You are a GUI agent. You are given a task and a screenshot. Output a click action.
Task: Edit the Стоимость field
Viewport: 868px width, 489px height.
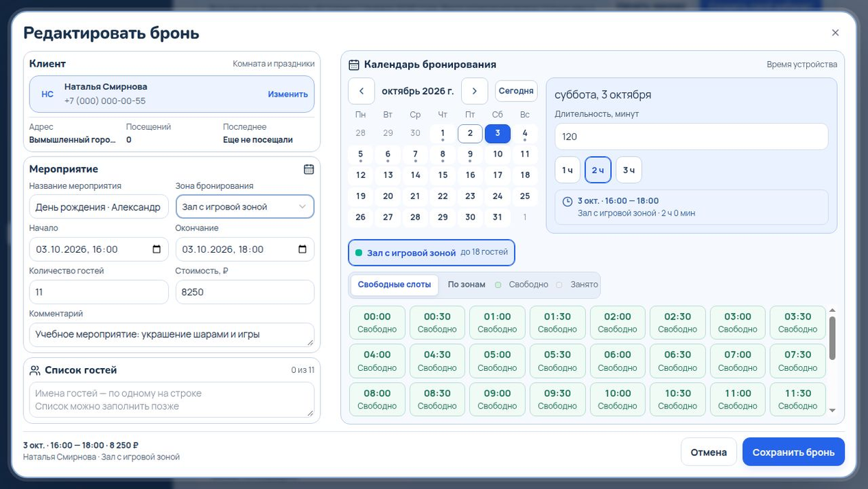pyautogui.click(x=245, y=292)
